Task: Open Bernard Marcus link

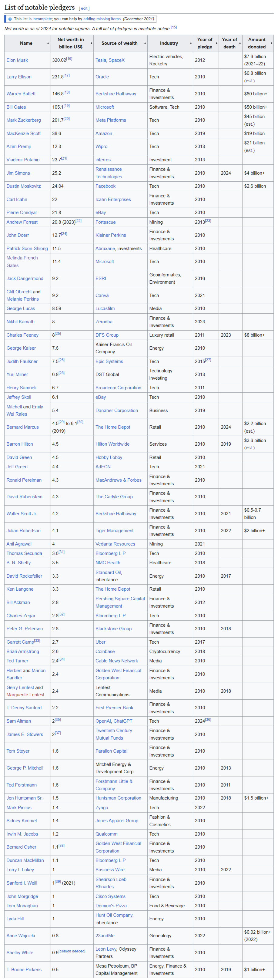Action: click(22, 427)
